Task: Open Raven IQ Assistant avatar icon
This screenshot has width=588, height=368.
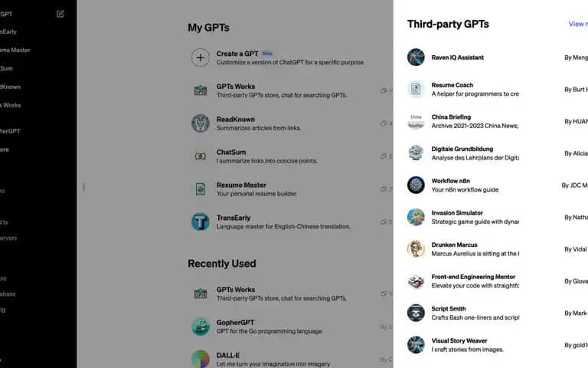Action: tap(416, 57)
